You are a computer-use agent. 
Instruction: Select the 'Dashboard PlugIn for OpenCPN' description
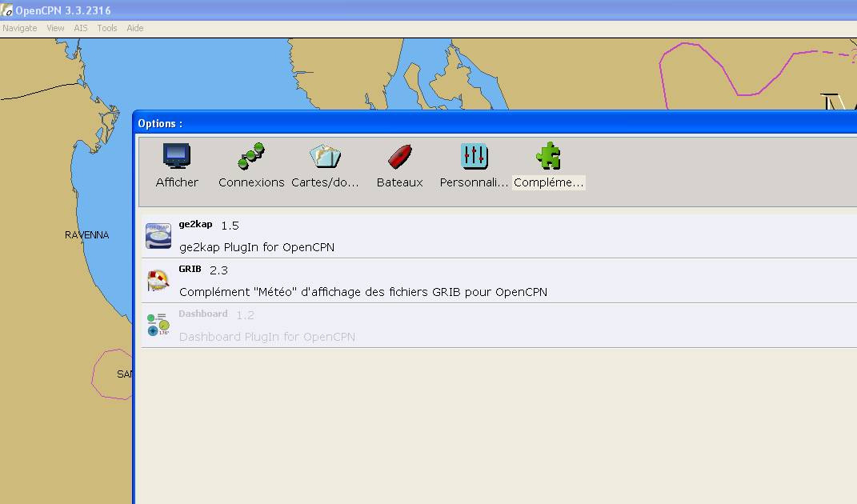tap(266, 337)
